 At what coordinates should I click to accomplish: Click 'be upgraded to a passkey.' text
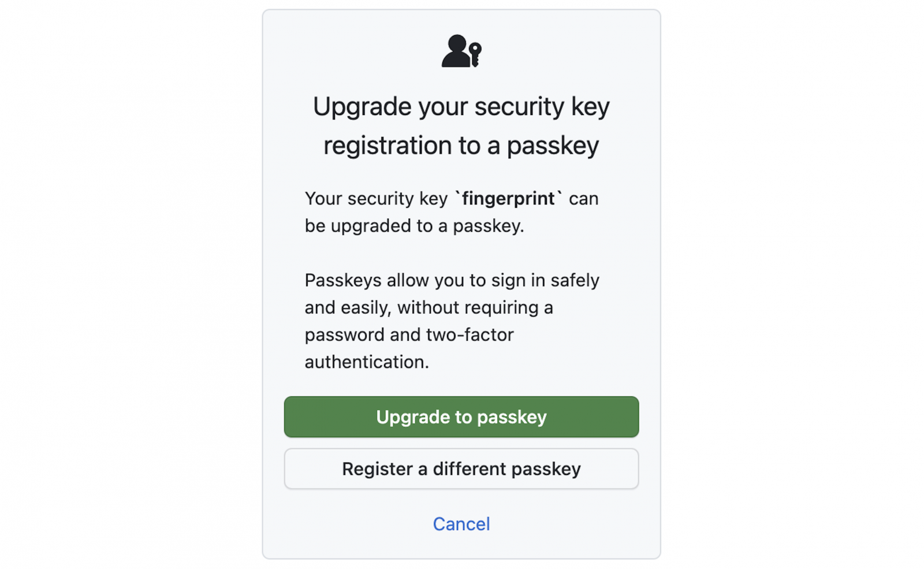point(414,225)
